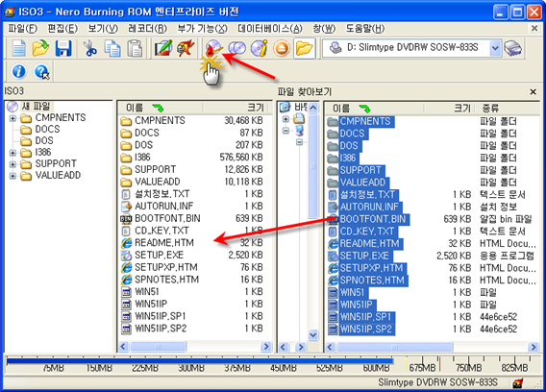Viewport: 546px width, 392px height.
Task: Click the Nero status bar flame icon
Action: coord(518,383)
